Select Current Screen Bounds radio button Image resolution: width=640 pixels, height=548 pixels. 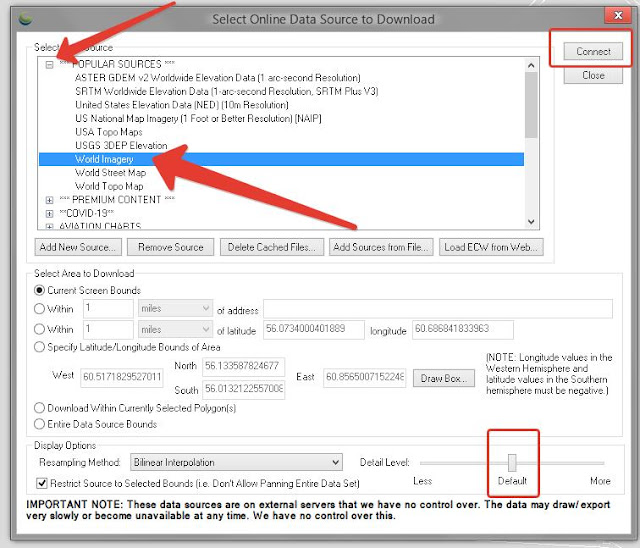pos(39,290)
